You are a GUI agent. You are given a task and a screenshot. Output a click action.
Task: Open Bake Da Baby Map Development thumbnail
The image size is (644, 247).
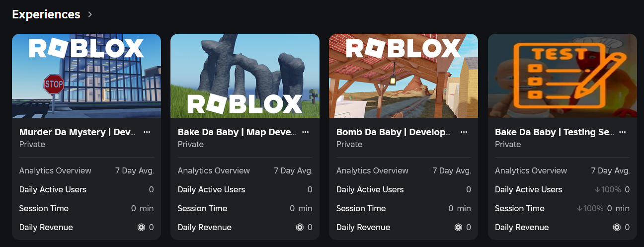pyautogui.click(x=245, y=76)
